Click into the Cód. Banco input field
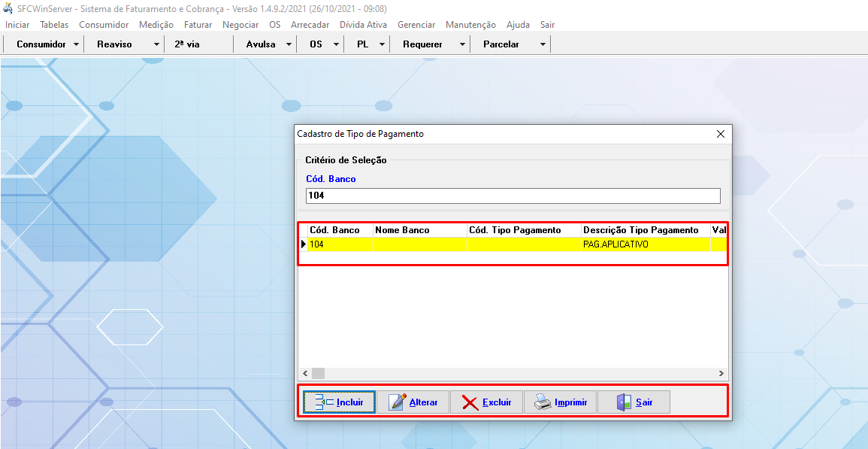Screen dimensions: 868x449 (512, 196)
